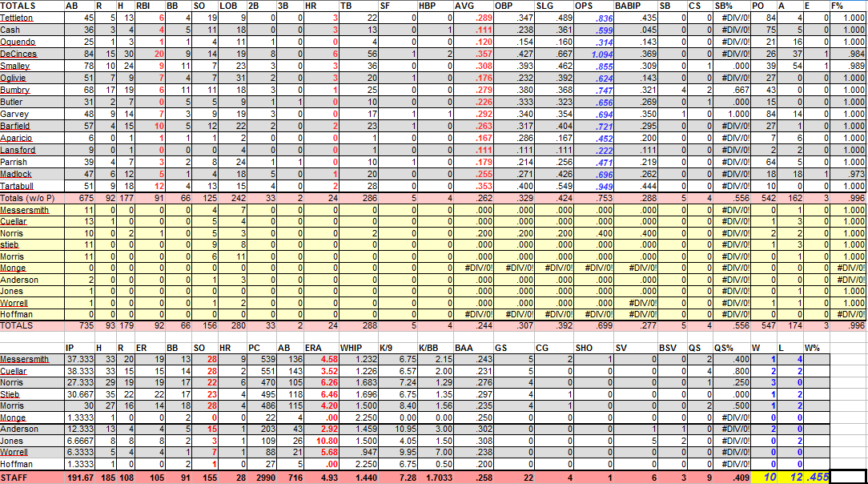Select Cuellar QS% value .800
The width and height of the screenshot is (868, 484).
[732, 371]
